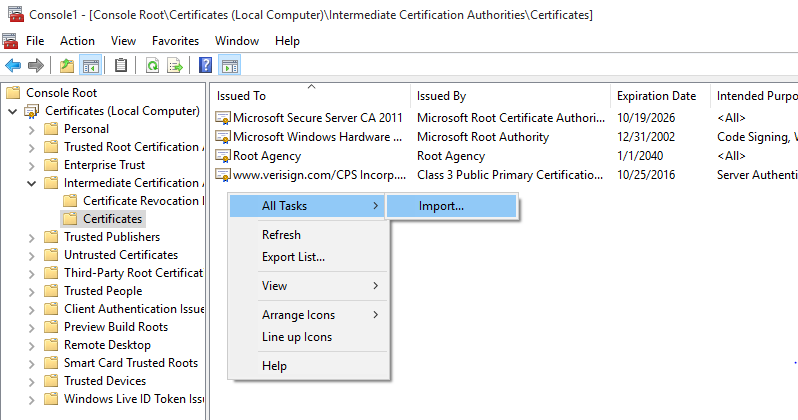
Task: Choose Export List... in context menu
Action: [307, 257]
